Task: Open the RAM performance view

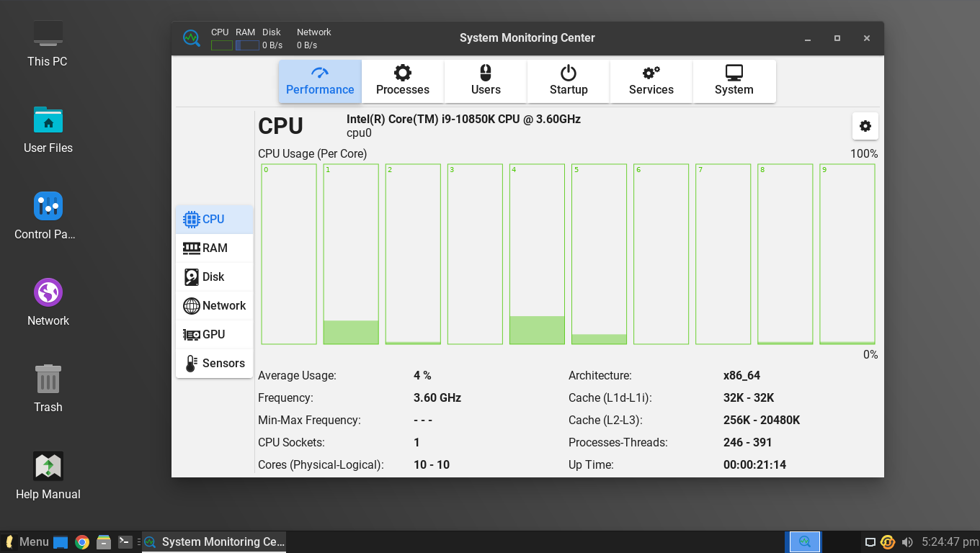Action: (x=214, y=248)
